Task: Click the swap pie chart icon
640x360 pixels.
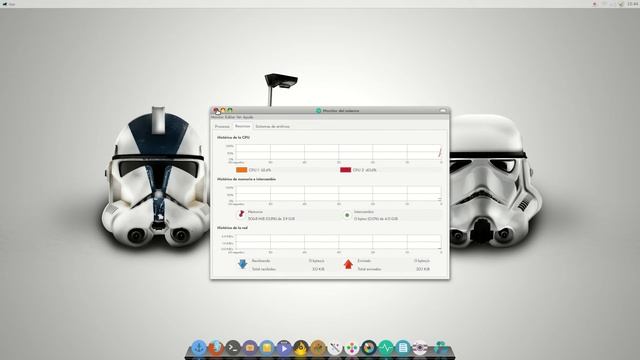Action: pyautogui.click(x=347, y=215)
